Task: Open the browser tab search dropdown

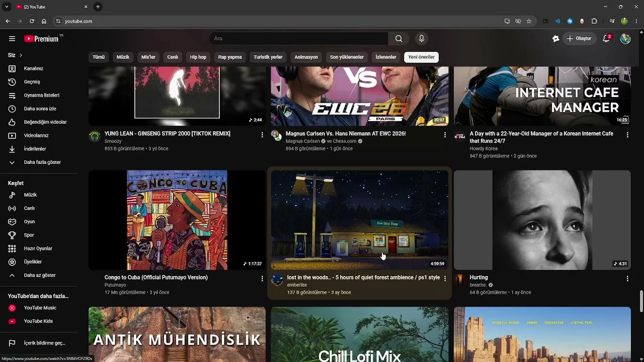Action: pyautogui.click(x=7, y=7)
